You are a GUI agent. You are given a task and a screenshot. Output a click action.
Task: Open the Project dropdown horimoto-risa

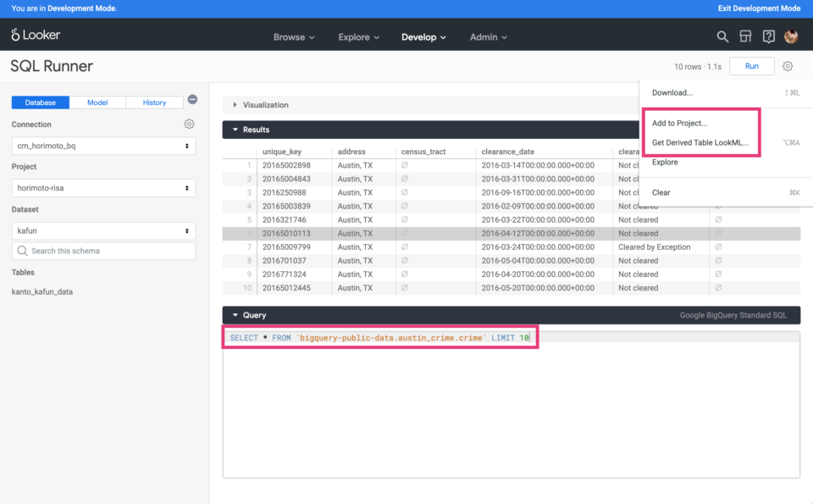point(103,188)
